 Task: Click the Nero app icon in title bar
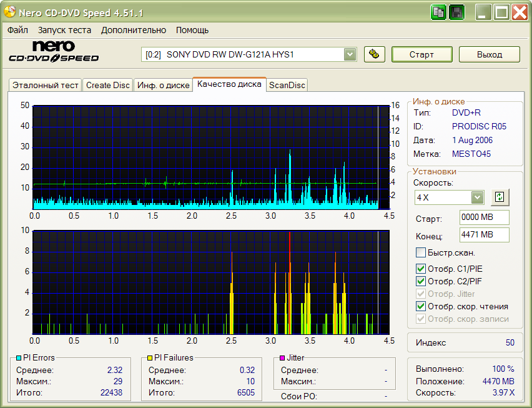coord(9,12)
